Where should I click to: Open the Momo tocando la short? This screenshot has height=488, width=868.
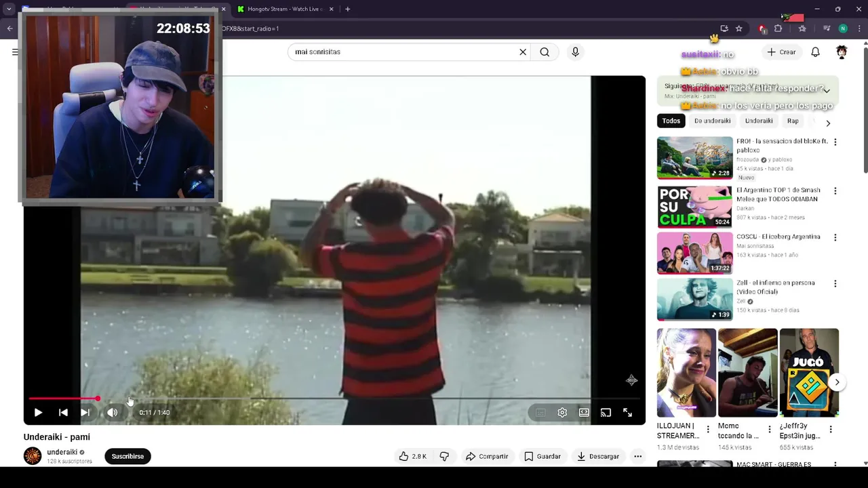pos(748,373)
